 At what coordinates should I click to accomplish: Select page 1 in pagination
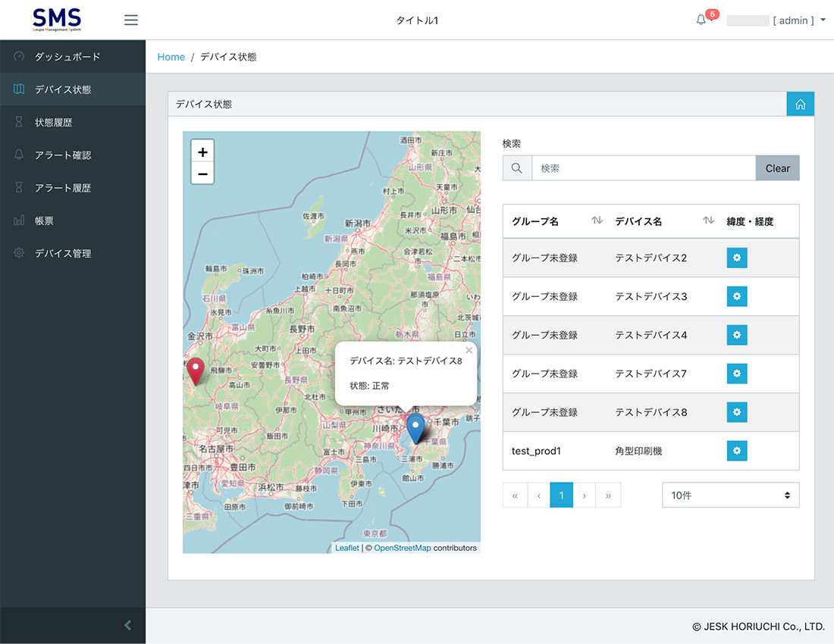click(561, 496)
